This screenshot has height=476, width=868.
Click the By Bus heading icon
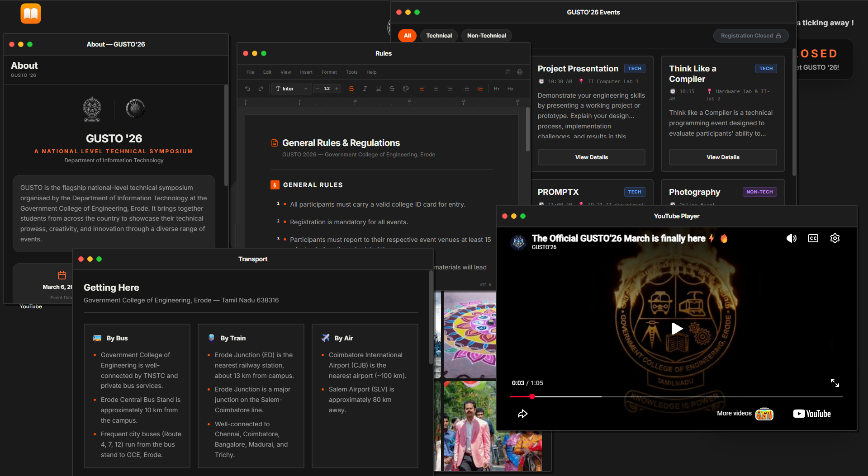97,338
